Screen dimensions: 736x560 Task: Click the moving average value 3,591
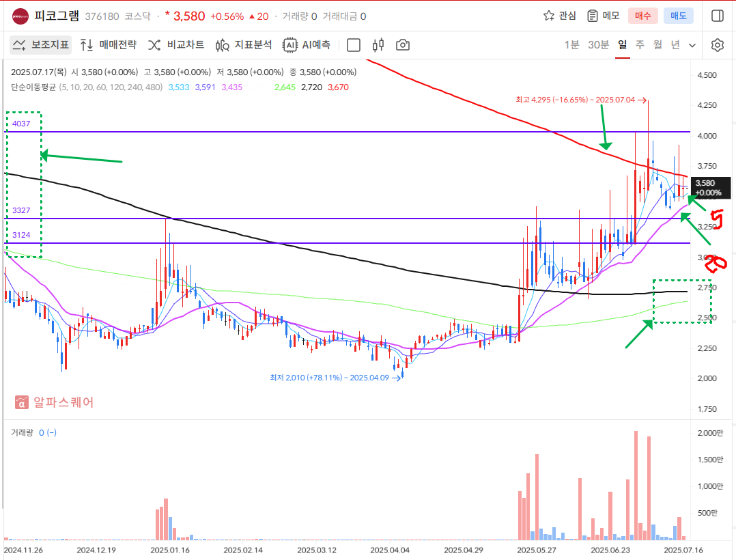205,87
